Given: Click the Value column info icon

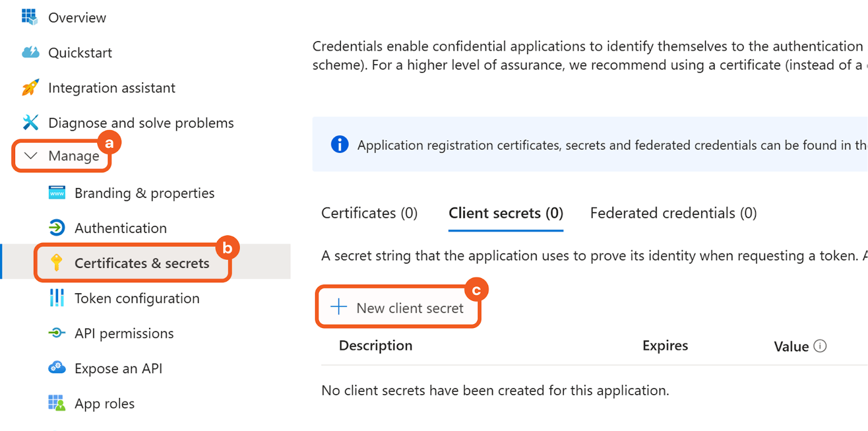Looking at the screenshot, I should point(820,346).
